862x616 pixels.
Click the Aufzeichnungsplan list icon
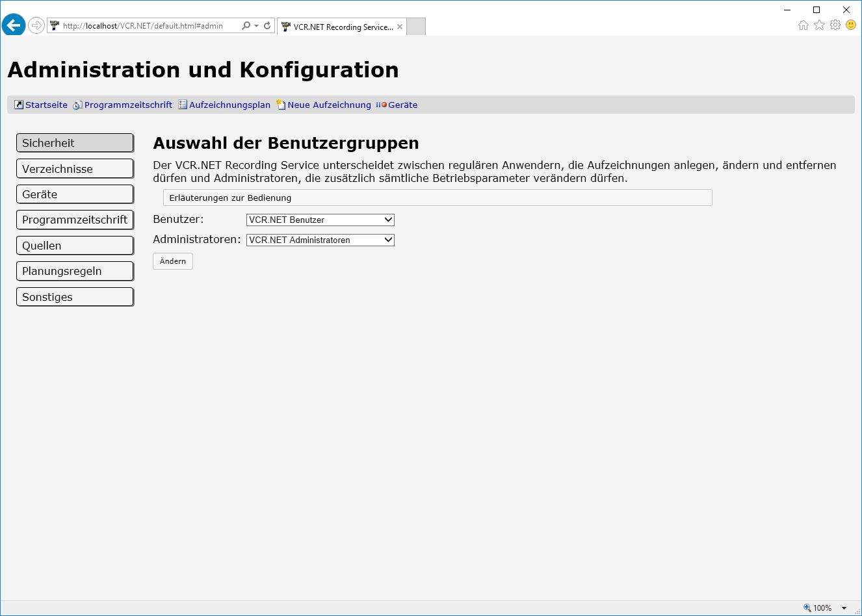[x=183, y=105]
